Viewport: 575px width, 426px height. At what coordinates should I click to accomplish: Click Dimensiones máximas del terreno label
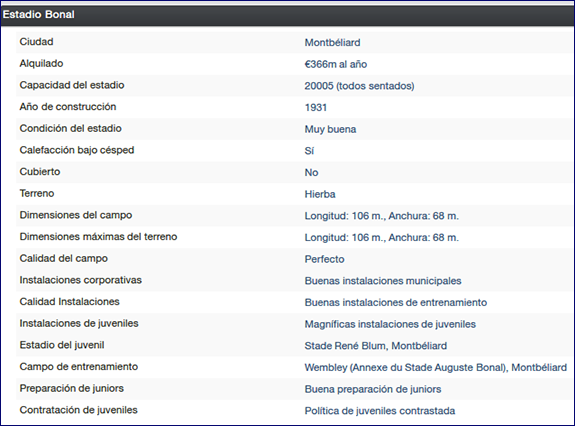[98, 236]
